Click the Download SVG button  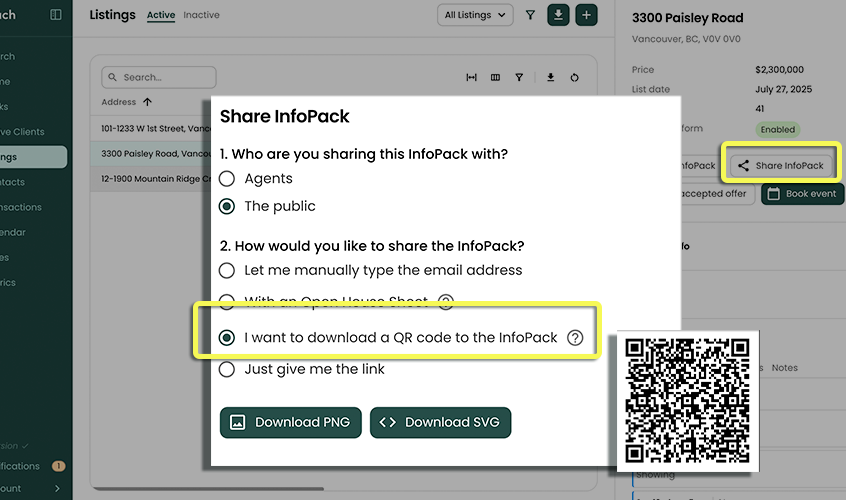pyautogui.click(x=441, y=422)
